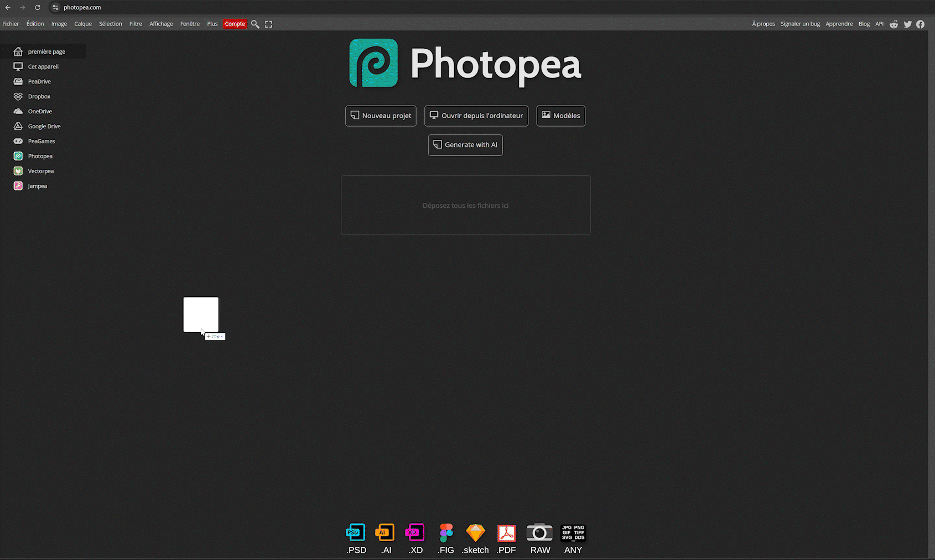Click the Modèles button

tap(560, 116)
